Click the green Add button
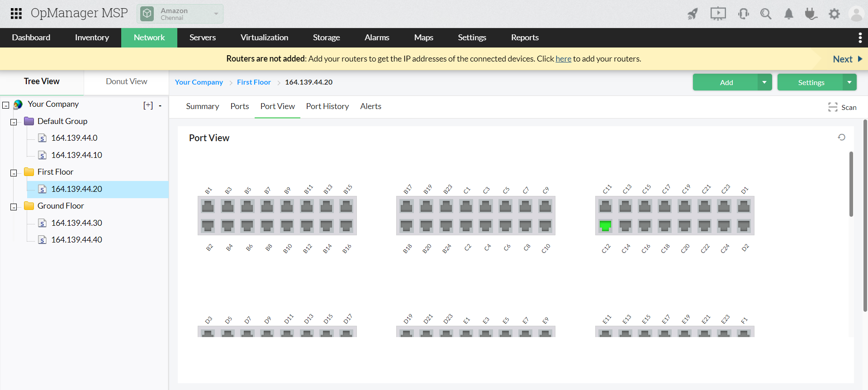Viewport: 868px width, 390px height. [726, 82]
